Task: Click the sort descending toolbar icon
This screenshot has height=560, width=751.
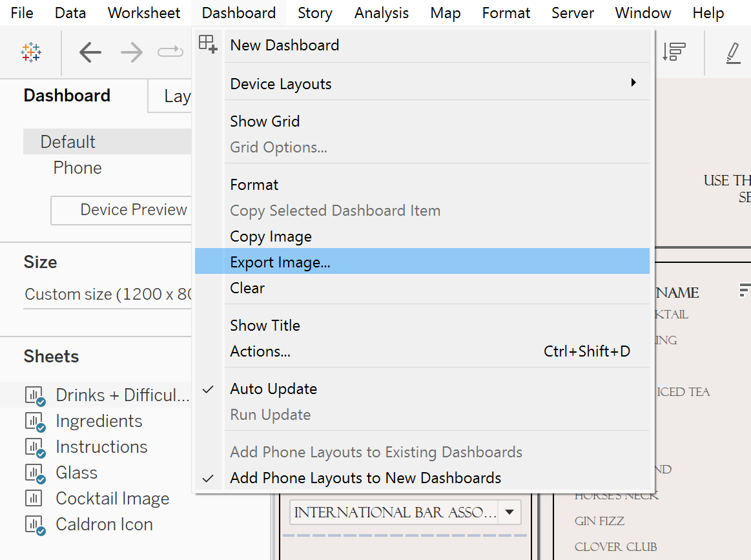Action: coord(674,52)
